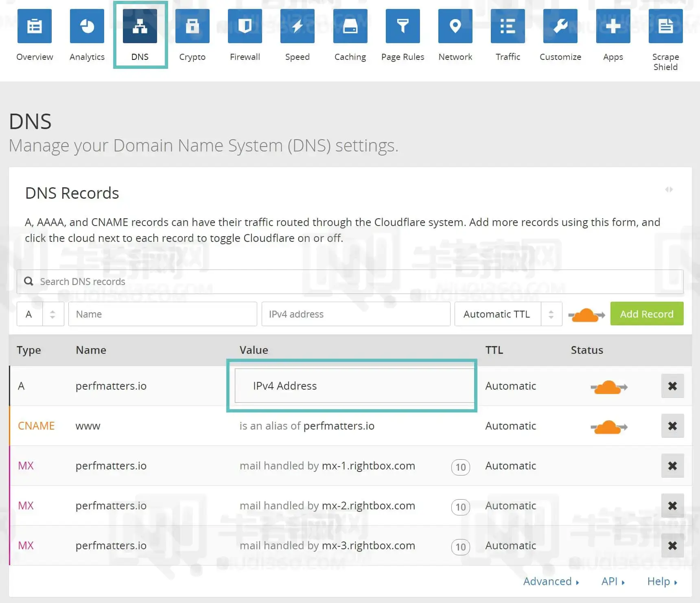Delete the A record for perfmatters.io
700x603 pixels.
673,386
